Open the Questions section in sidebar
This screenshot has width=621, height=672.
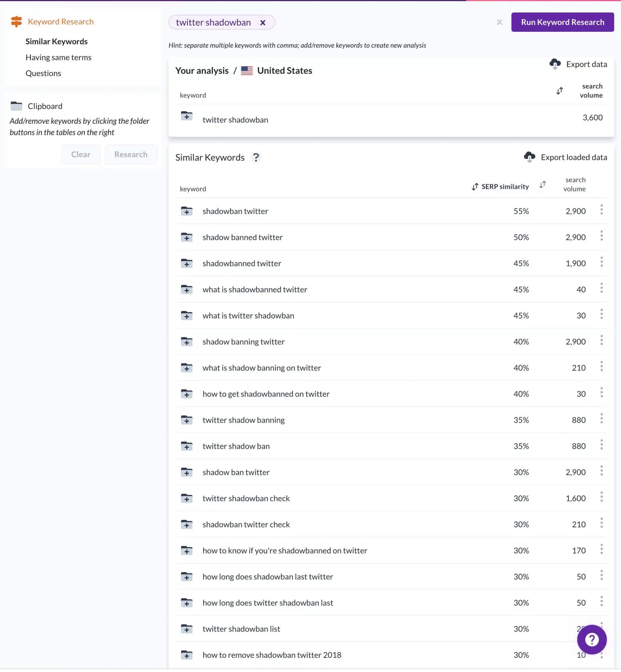coord(43,73)
